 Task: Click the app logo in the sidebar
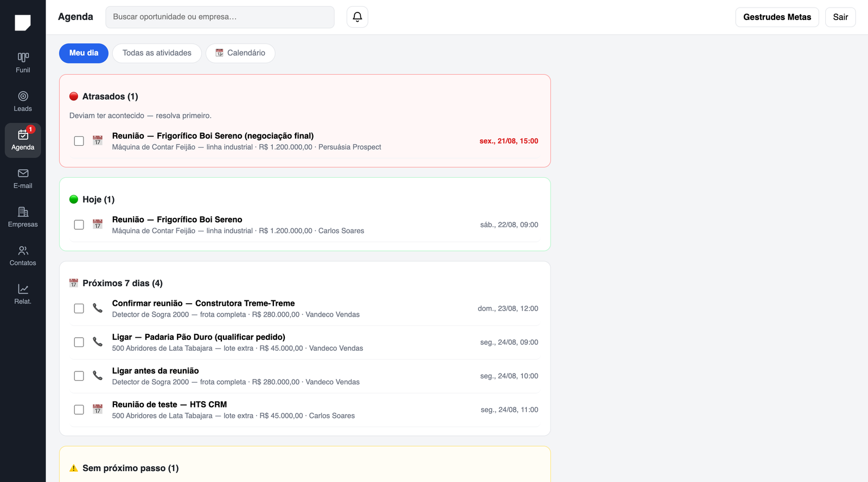point(23,23)
